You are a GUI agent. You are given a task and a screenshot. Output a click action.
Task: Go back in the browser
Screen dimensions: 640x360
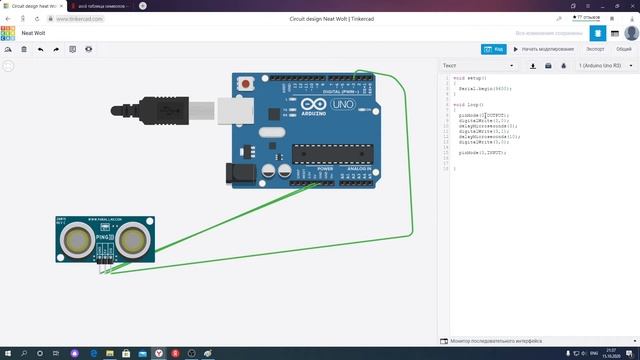point(8,19)
